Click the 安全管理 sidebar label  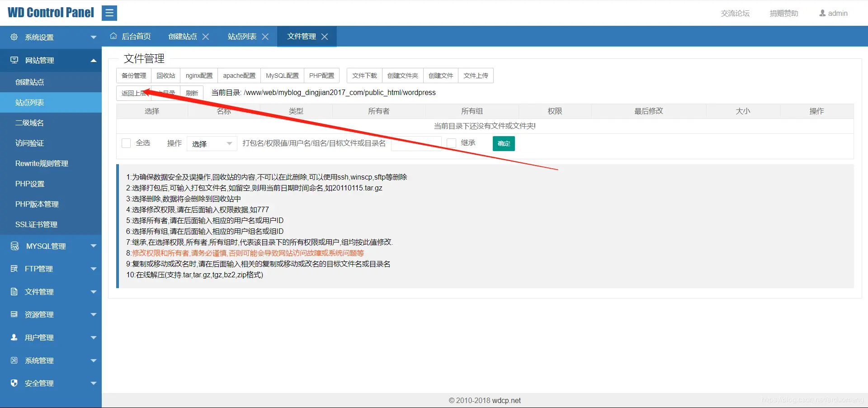click(39, 383)
